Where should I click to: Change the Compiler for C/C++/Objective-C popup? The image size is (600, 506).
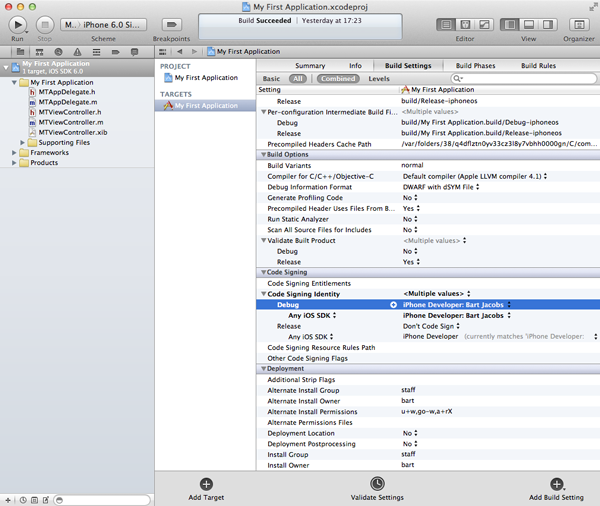tap(474, 176)
